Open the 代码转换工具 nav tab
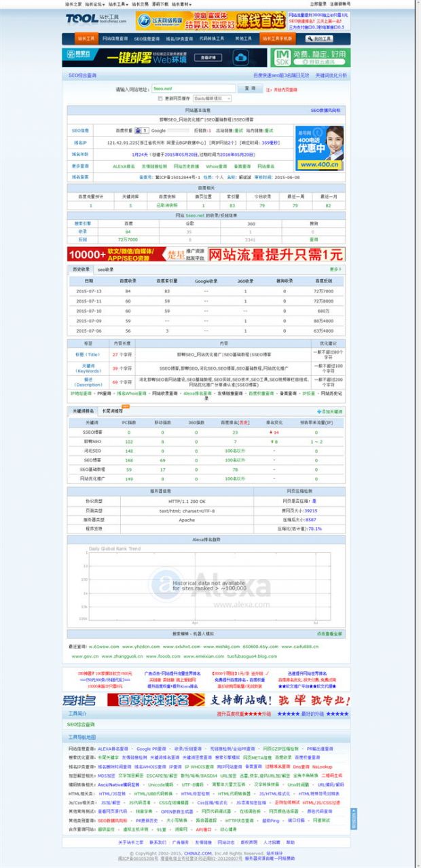 [x=213, y=39]
